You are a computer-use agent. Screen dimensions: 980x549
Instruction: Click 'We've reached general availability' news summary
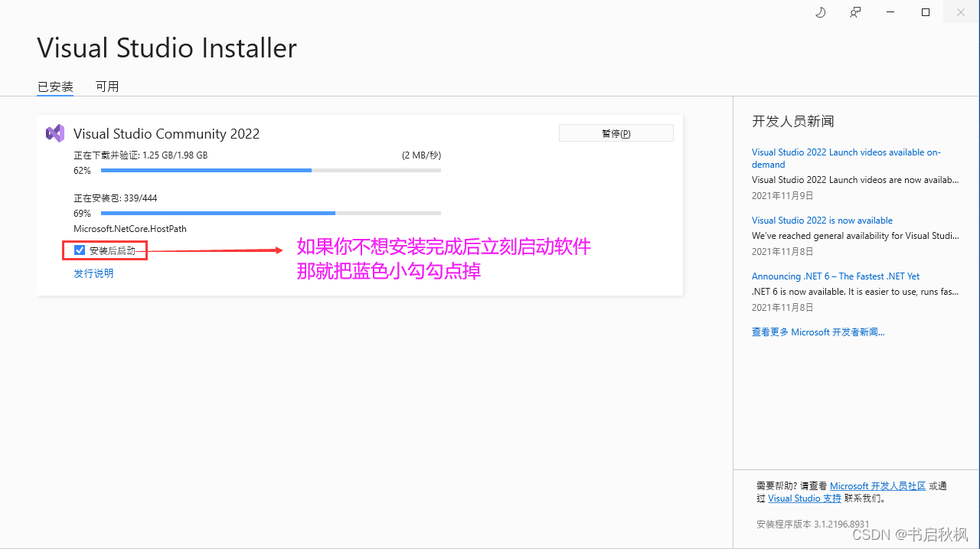[855, 236]
